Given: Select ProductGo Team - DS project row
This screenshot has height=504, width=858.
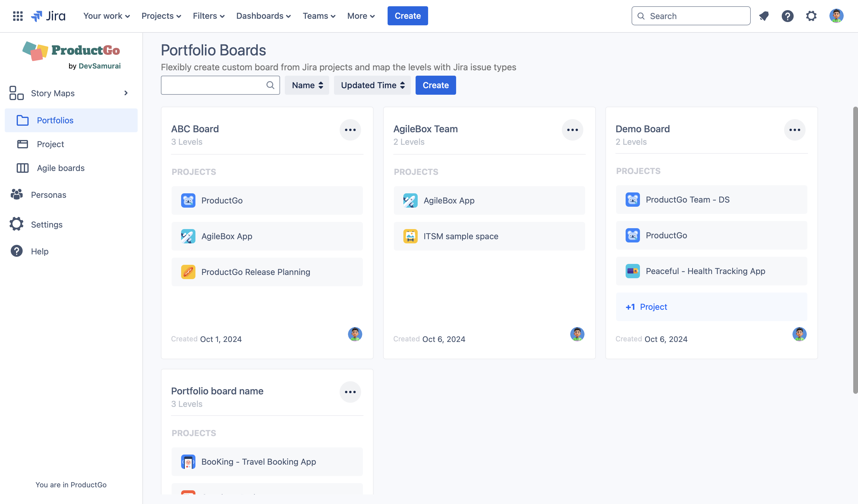Looking at the screenshot, I should 711,200.
